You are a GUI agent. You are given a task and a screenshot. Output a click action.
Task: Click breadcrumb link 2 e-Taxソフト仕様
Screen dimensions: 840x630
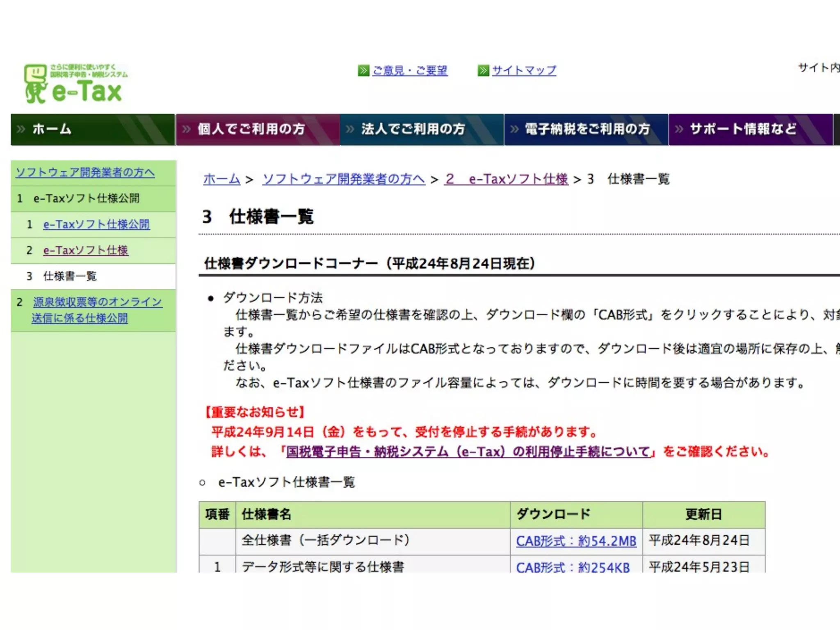point(506,179)
